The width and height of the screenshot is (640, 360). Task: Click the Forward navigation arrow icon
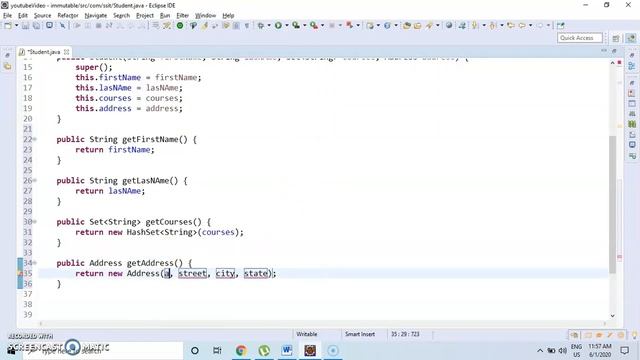coord(541,25)
